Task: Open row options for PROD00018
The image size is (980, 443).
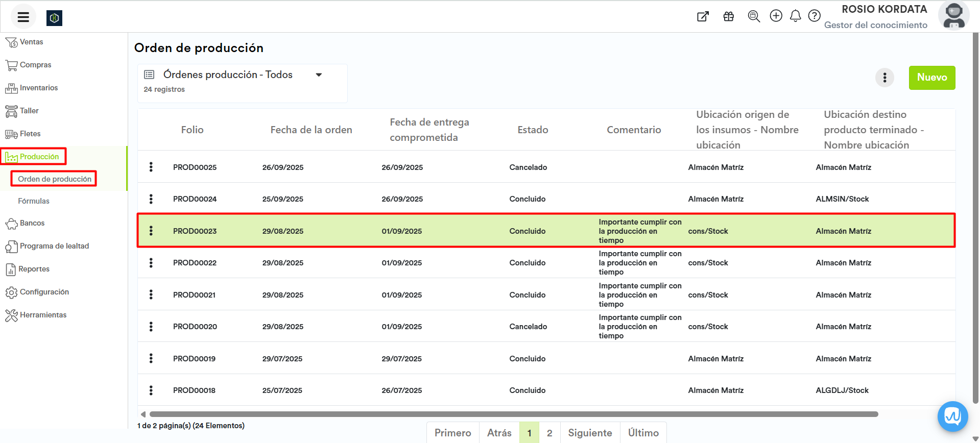Action: pyautogui.click(x=151, y=390)
